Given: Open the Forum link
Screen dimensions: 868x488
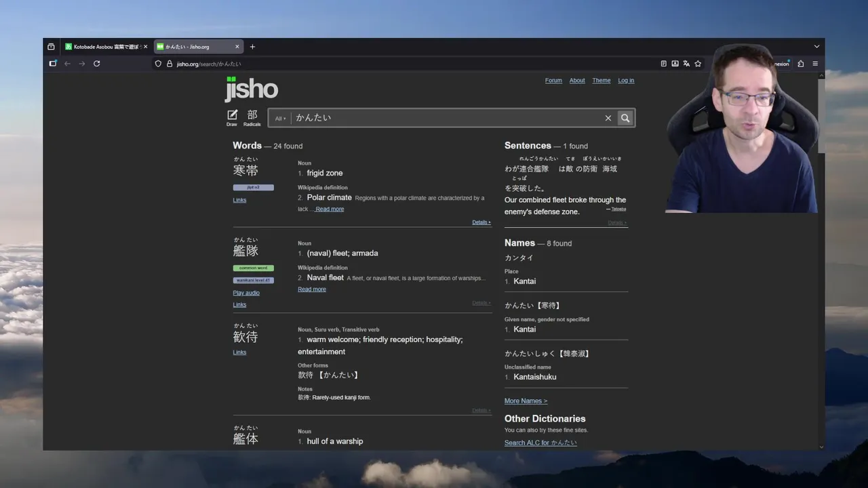Looking at the screenshot, I should [x=553, y=80].
